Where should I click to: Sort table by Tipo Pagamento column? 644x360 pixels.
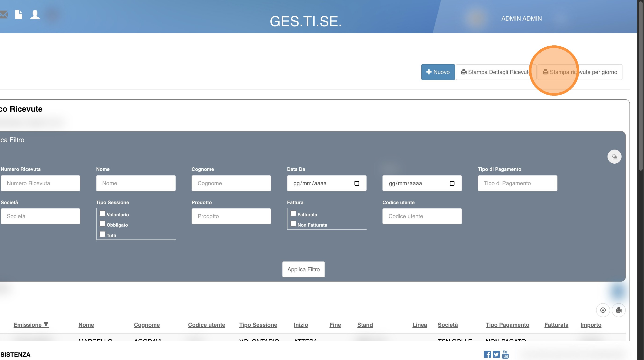click(507, 325)
